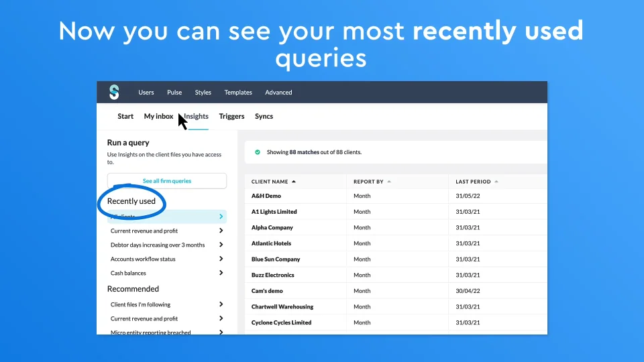
Task: Sort by Report By arrow icon
Action: (389, 182)
